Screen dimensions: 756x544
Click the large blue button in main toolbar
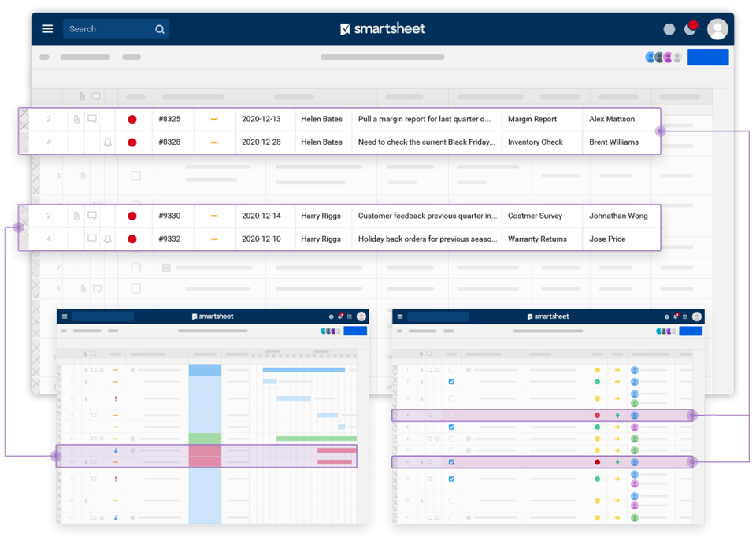pos(708,57)
